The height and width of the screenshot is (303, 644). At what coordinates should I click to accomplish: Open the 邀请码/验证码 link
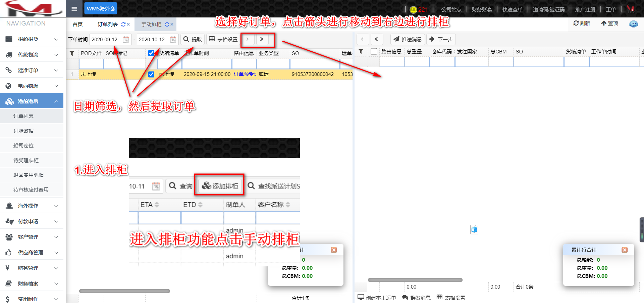tap(549, 10)
